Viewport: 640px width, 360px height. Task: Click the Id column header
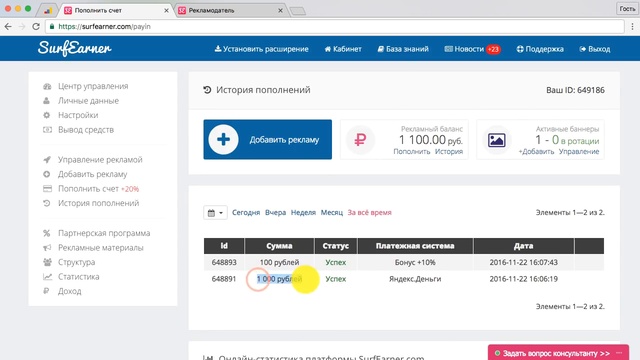click(x=224, y=246)
